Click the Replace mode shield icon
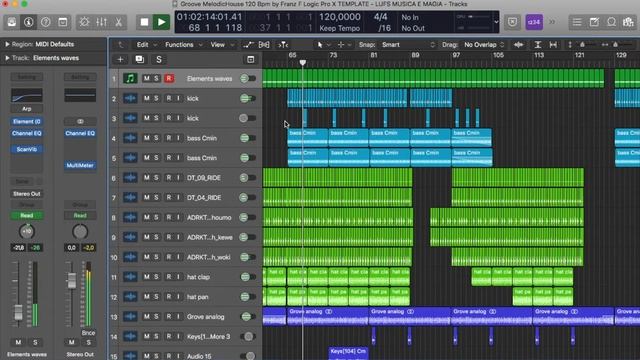This screenshot has height=360, width=640. (x=513, y=22)
